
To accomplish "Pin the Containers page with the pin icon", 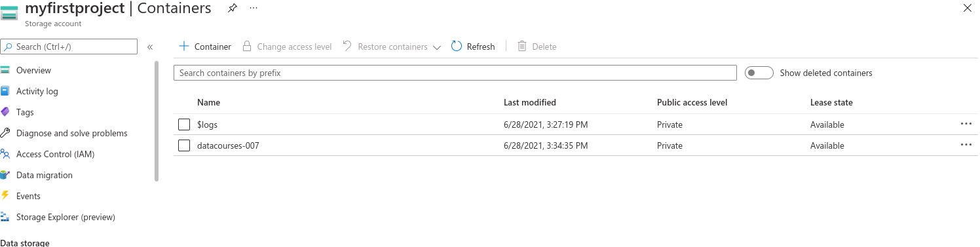I will [232, 9].
